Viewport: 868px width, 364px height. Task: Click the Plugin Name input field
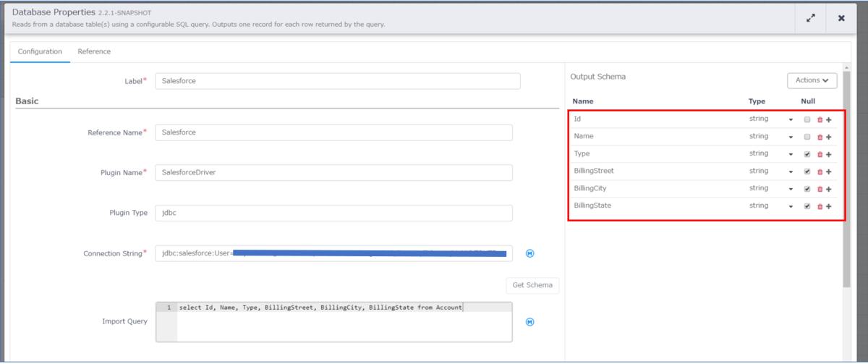333,172
